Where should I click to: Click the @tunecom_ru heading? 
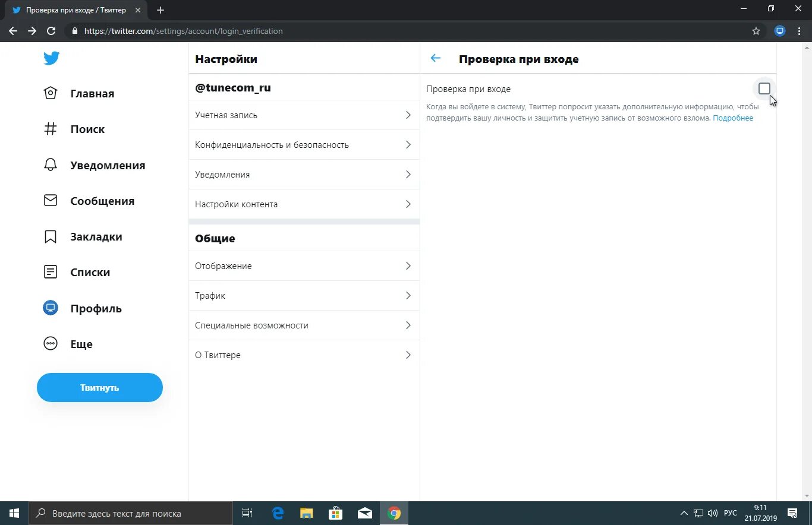pyautogui.click(x=233, y=88)
